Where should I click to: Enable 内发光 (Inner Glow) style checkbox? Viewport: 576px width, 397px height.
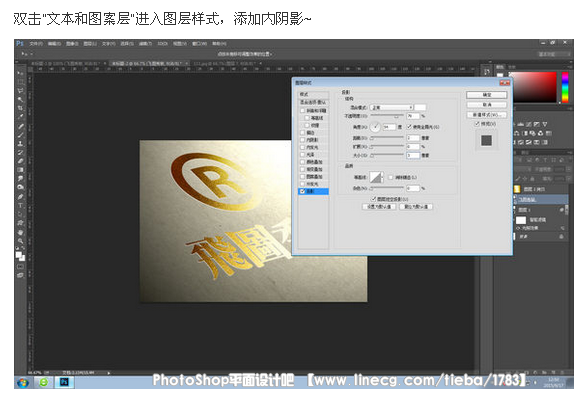(x=303, y=147)
